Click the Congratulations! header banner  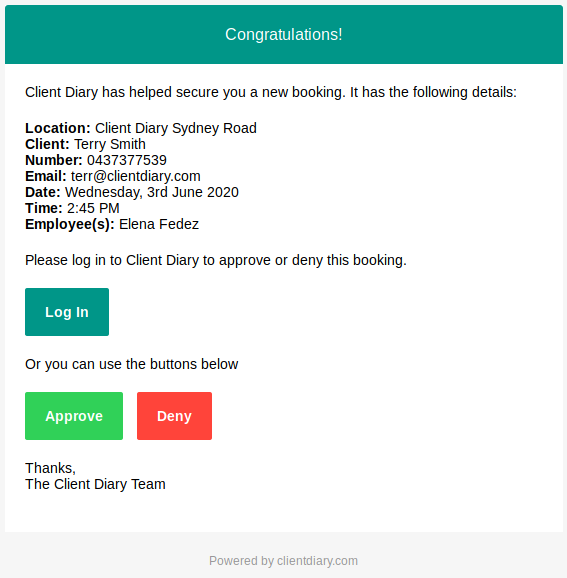pyautogui.click(x=284, y=34)
